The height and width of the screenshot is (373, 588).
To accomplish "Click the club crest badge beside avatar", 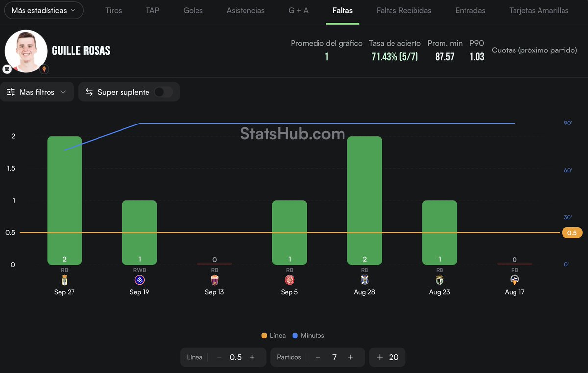I will [x=45, y=69].
